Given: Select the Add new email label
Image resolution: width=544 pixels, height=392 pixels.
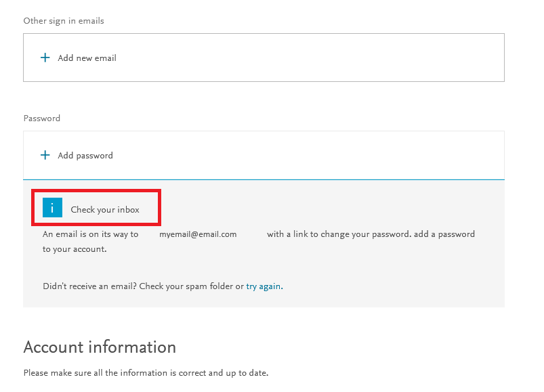Looking at the screenshot, I should (x=87, y=58).
